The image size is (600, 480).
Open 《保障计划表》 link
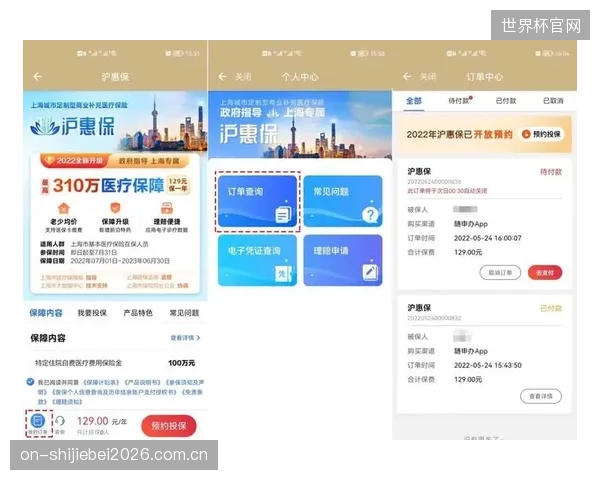pyautogui.click(x=101, y=382)
